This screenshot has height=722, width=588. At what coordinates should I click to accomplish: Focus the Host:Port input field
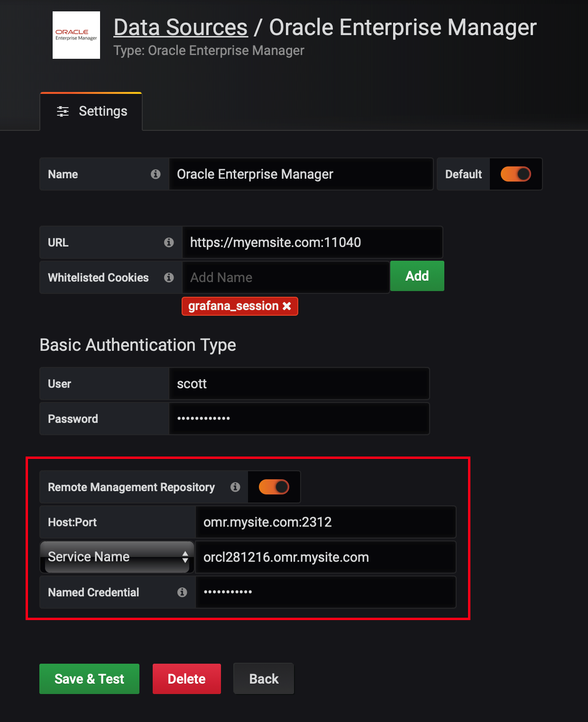coord(326,522)
